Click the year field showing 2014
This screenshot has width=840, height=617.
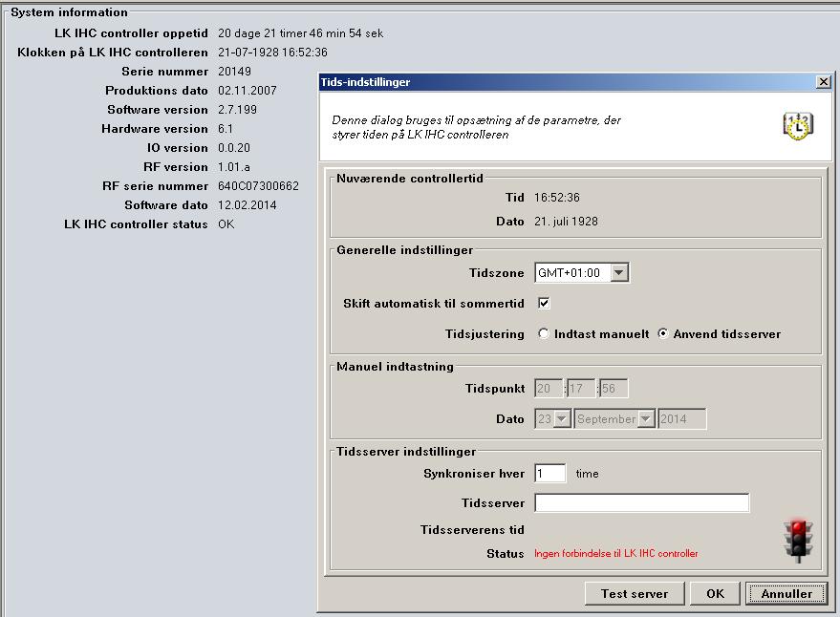[x=682, y=418]
